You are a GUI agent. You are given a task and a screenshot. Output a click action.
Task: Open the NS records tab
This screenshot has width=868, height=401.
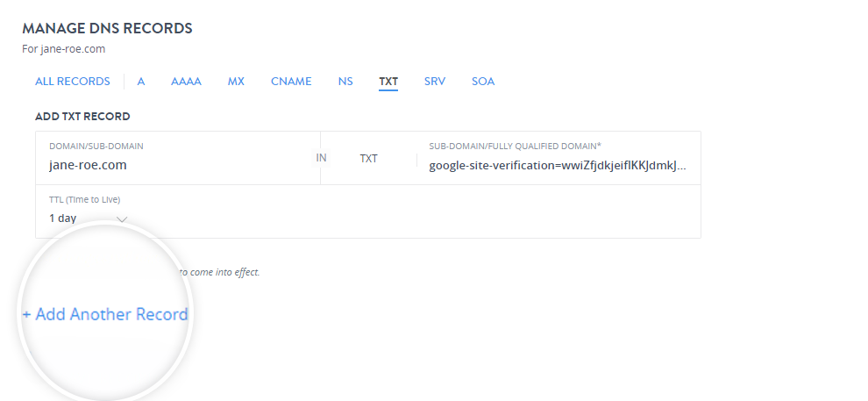pyautogui.click(x=345, y=82)
